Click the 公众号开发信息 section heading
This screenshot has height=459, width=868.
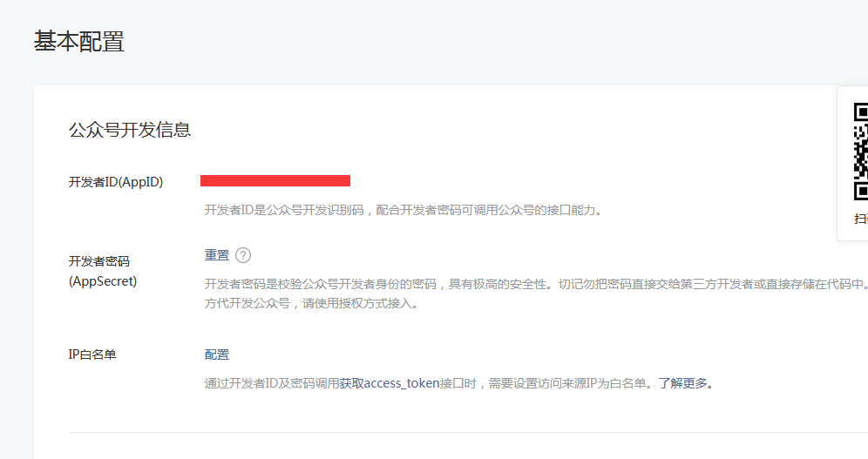pyautogui.click(x=130, y=130)
